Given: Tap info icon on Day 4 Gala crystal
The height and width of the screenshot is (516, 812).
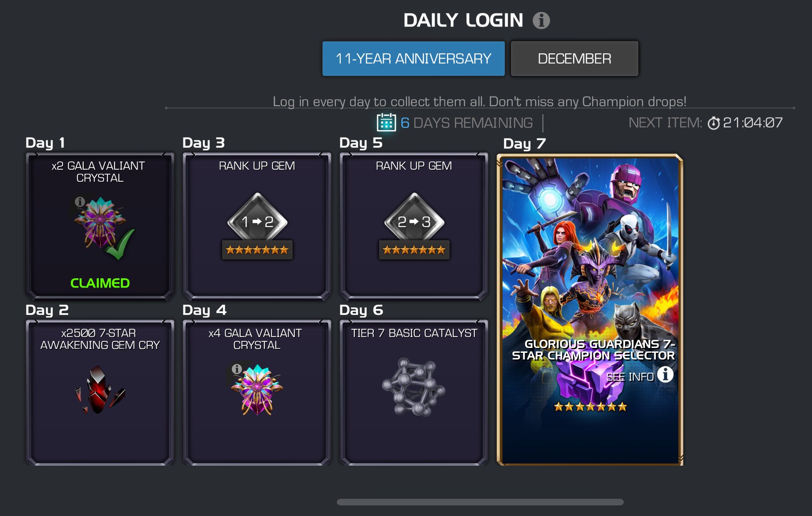Looking at the screenshot, I should 237,369.
